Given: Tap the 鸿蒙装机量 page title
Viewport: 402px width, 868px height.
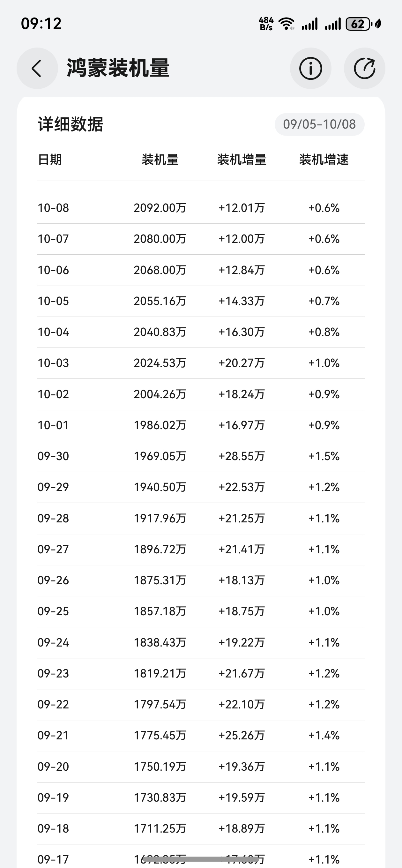Looking at the screenshot, I should tap(118, 68).
